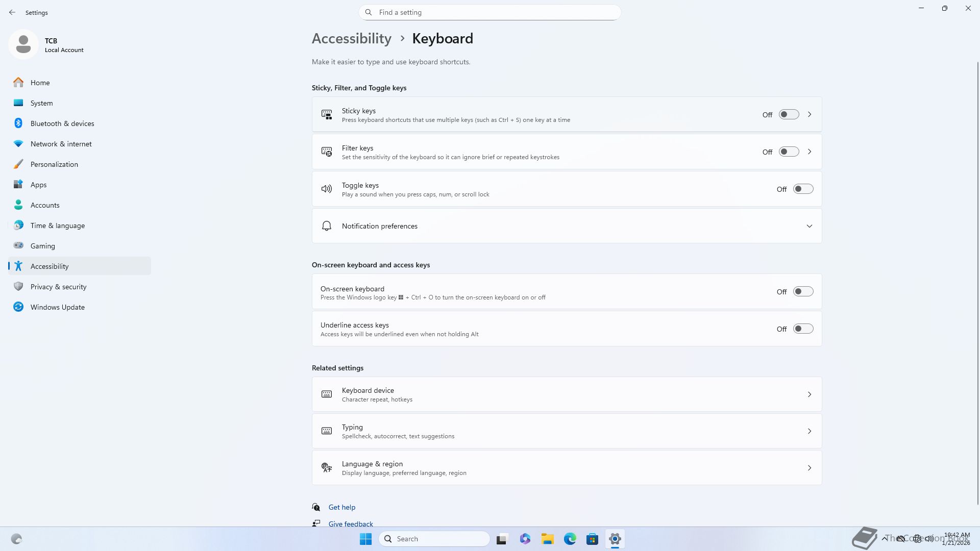Turn on the Toggle keys switch
The height and width of the screenshot is (551, 980).
803,189
